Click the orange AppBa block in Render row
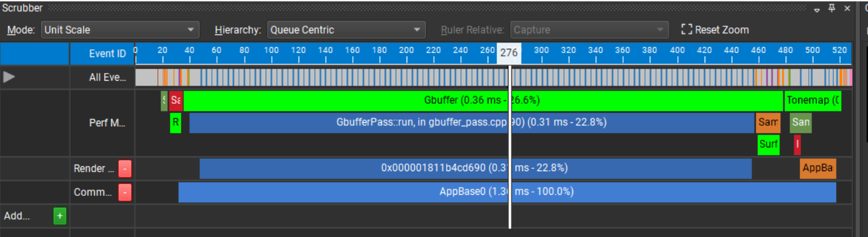Viewport: 868px width, 237px height. click(818, 168)
